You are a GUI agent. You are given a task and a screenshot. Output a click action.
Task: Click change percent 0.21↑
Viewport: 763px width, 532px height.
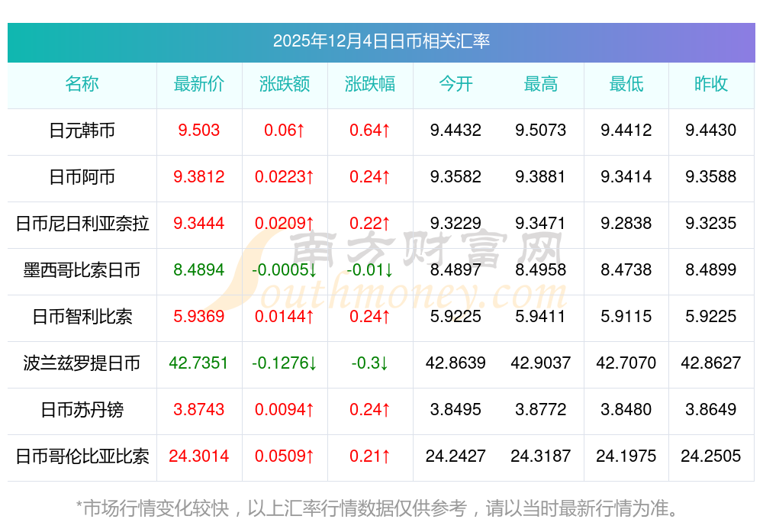tap(370, 456)
